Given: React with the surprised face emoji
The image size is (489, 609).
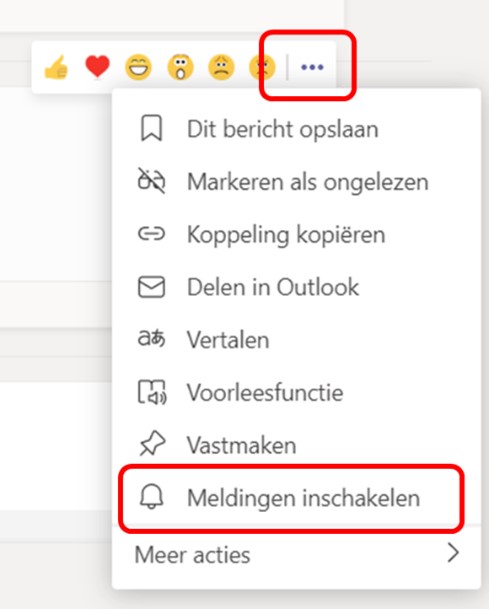Looking at the screenshot, I should pos(180,67).
